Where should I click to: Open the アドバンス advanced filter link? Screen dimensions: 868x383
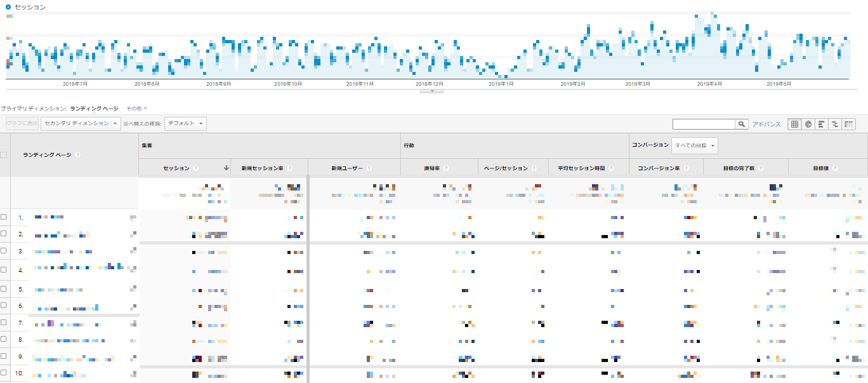tap(766, 124)
